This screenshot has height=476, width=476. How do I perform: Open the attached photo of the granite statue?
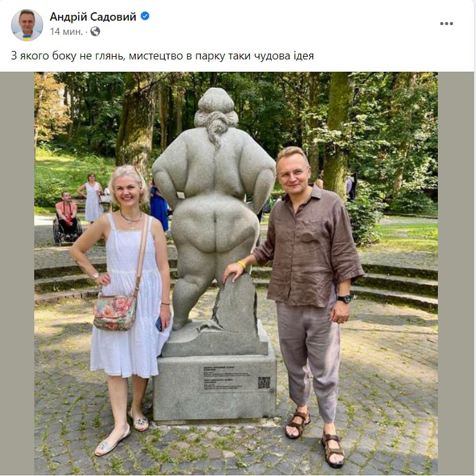pos(236,273)
